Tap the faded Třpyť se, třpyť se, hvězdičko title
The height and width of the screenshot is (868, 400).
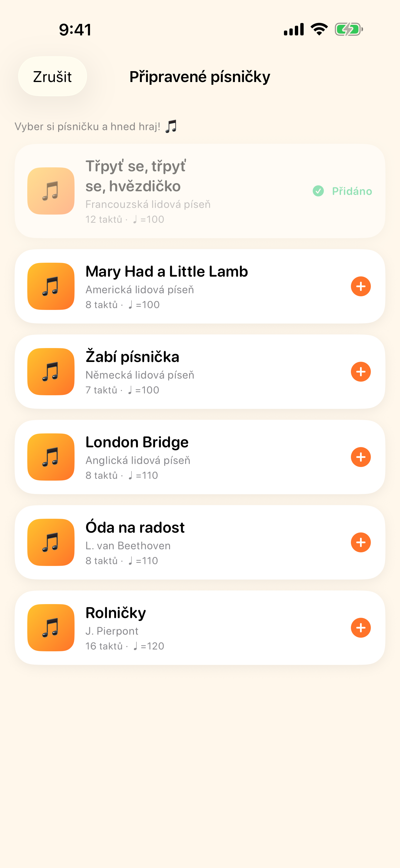coord(136,176)
